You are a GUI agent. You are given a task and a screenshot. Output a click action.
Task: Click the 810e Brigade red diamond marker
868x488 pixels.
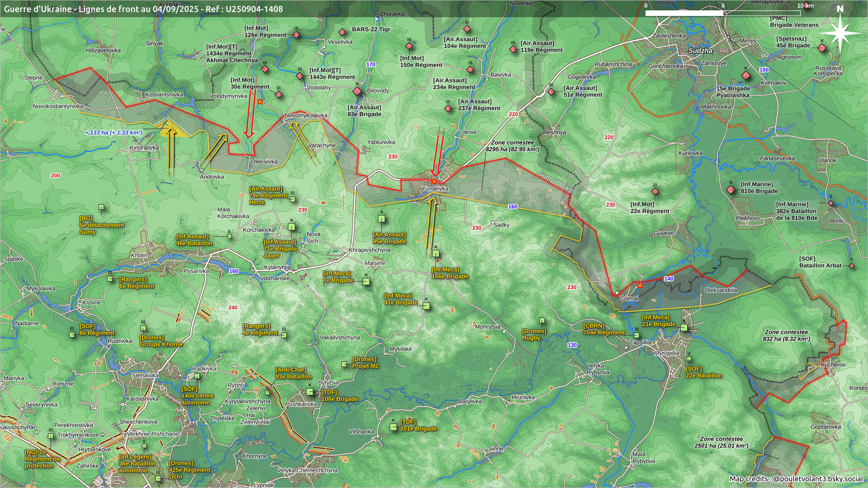[x=731, y=190]
